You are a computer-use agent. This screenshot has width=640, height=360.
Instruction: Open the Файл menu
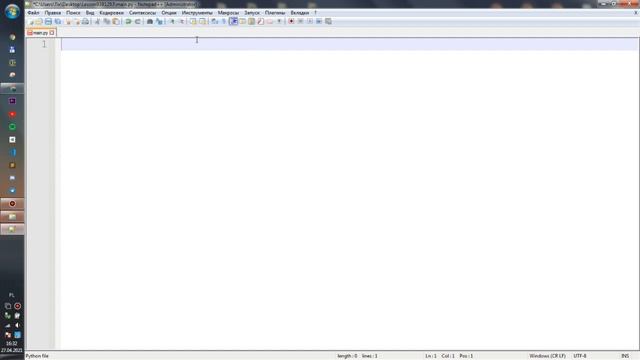point(33,13)
